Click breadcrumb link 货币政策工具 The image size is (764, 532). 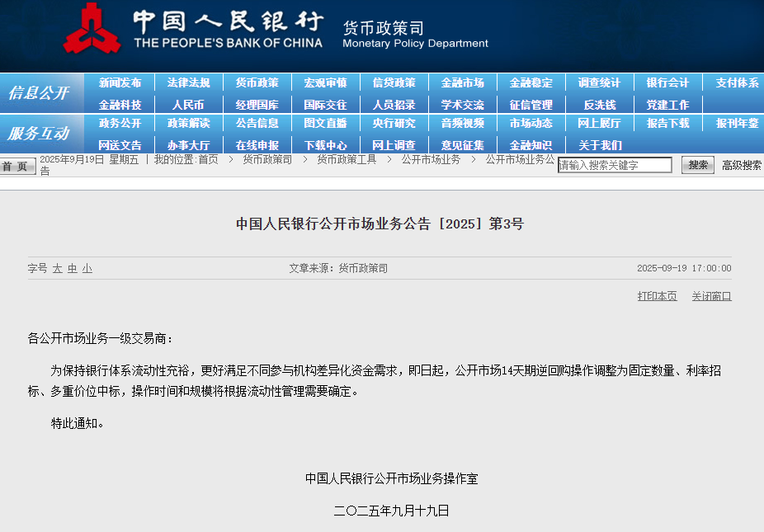click(x=347, y=159)
